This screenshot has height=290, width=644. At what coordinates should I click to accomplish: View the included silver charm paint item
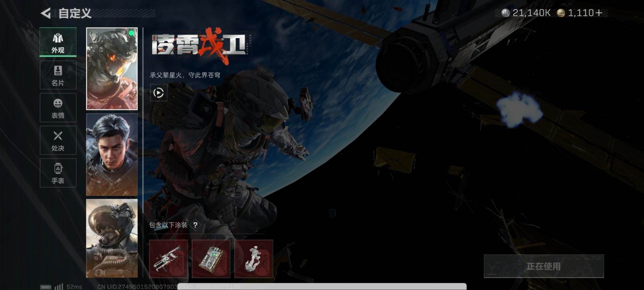coord(254,259)
